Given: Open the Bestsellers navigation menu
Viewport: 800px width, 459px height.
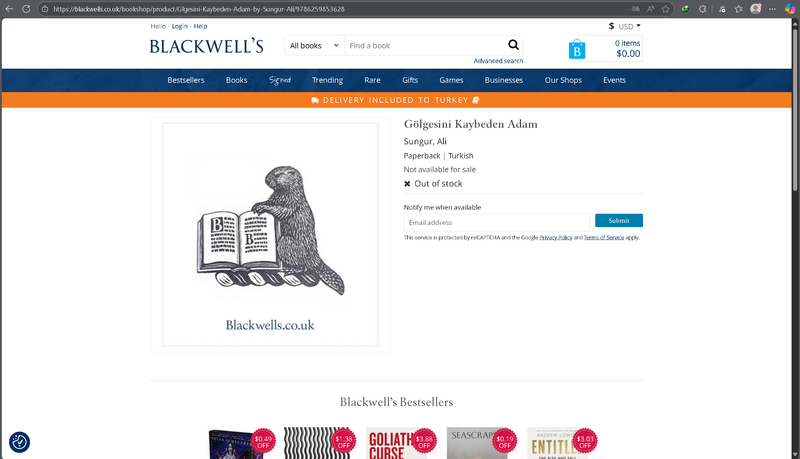Looking at the screenshot, I should pos(186,80).
